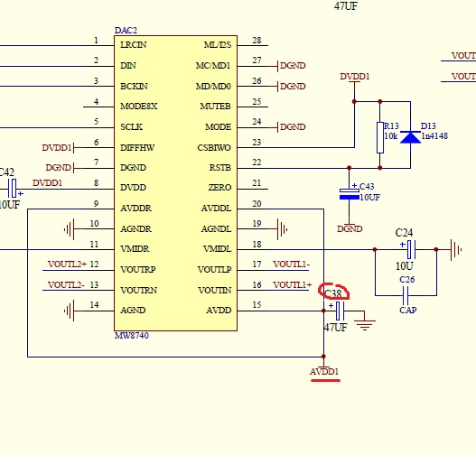The width and height of the screenshot is (476, 455).
Task: Click the VOUTL2- net label
Action: [x=66, y=285]
